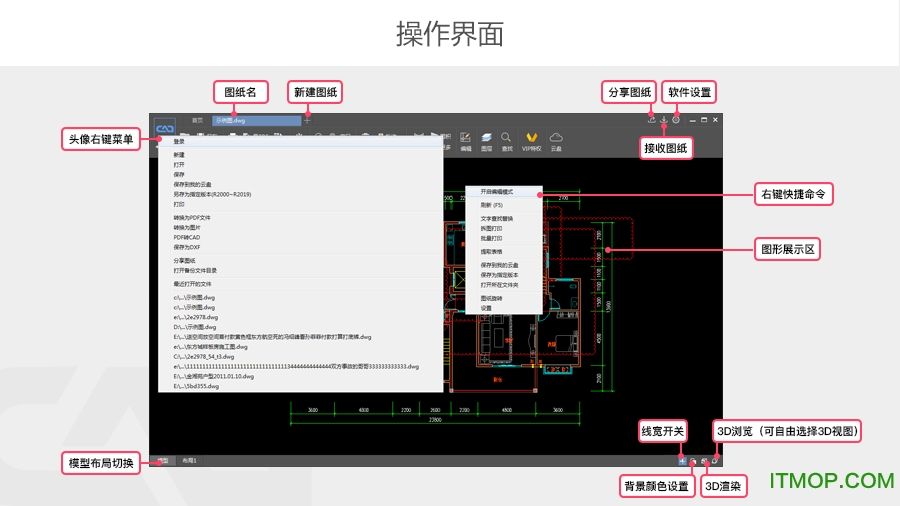Click the VIP特权 icon
Viewport: 900px width, 506px height.
pyautogui.click(x=533, y=140)
